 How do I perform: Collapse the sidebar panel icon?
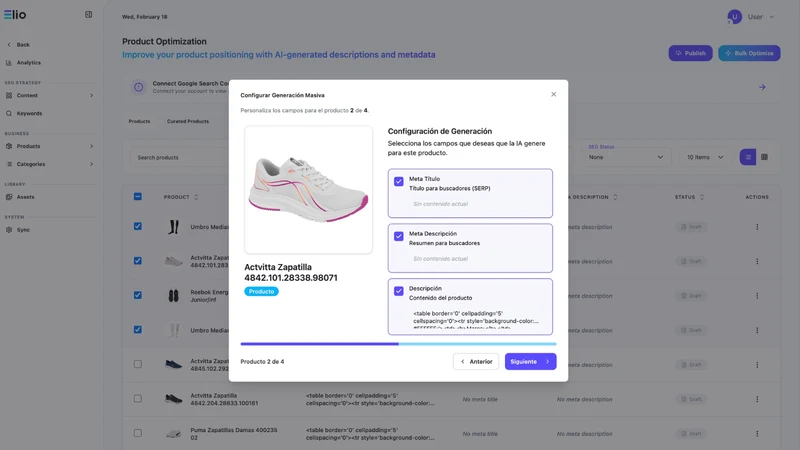coord(88,15)
